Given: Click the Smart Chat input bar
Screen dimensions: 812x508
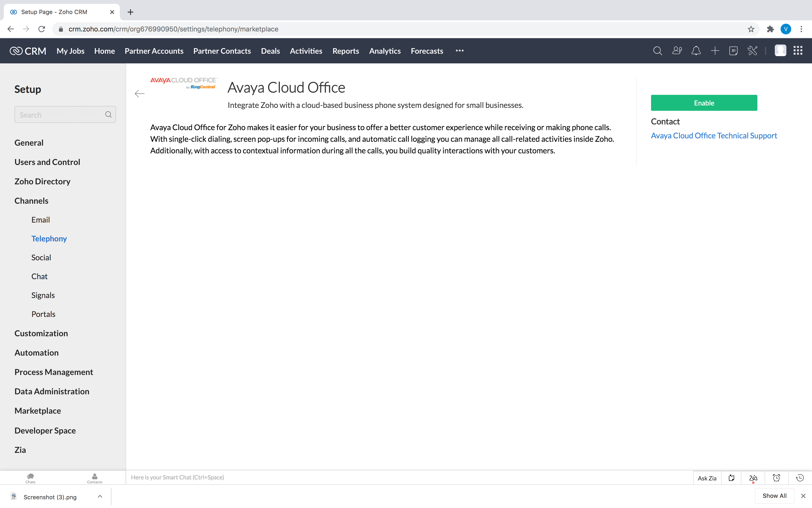Looking at the screenshot, I should pyautogui.click(x=409, y=478).
